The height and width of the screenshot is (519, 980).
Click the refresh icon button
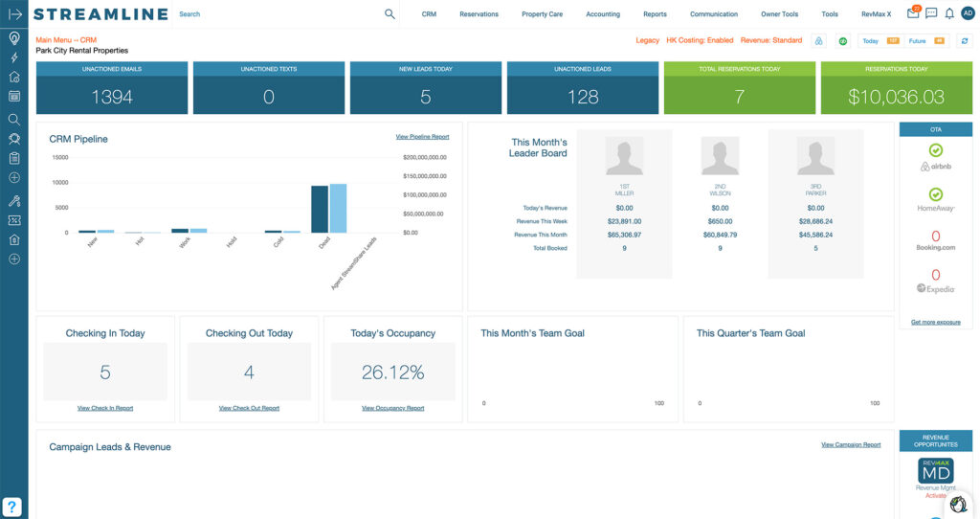pyautogui.click(x=965, y=40)
